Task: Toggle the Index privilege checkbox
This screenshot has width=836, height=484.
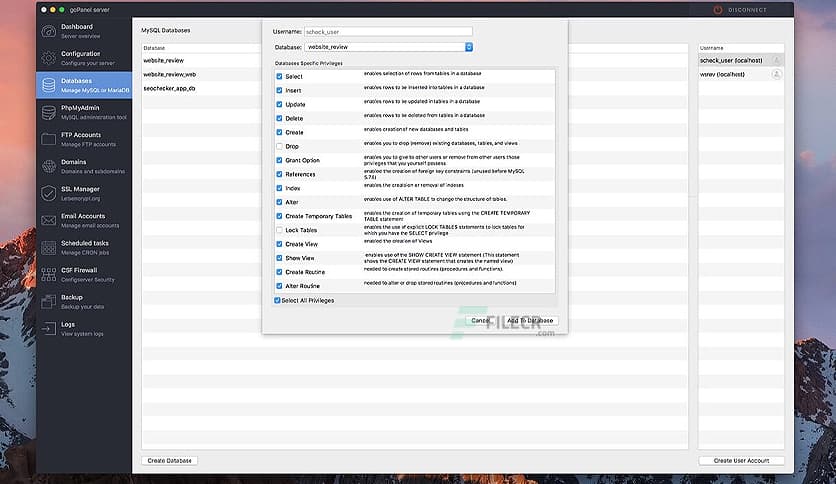Action: [x=279, y=188]
